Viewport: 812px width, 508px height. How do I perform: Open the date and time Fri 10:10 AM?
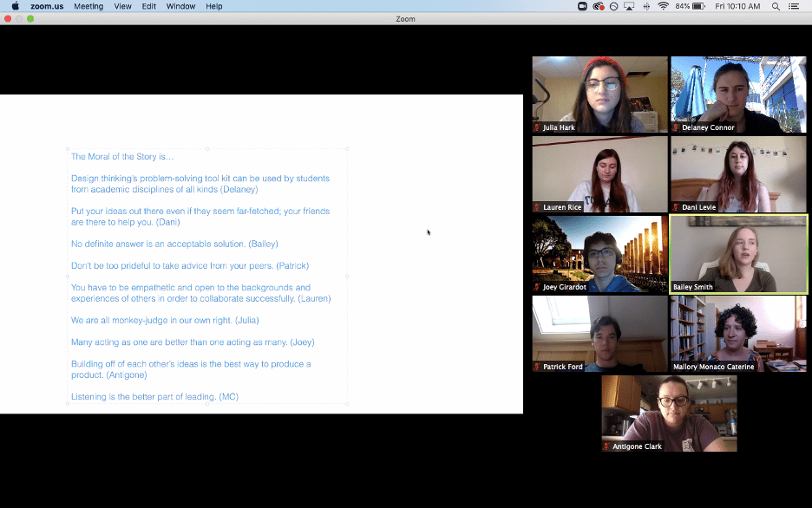pyautogui.click(x=737, y=6)
